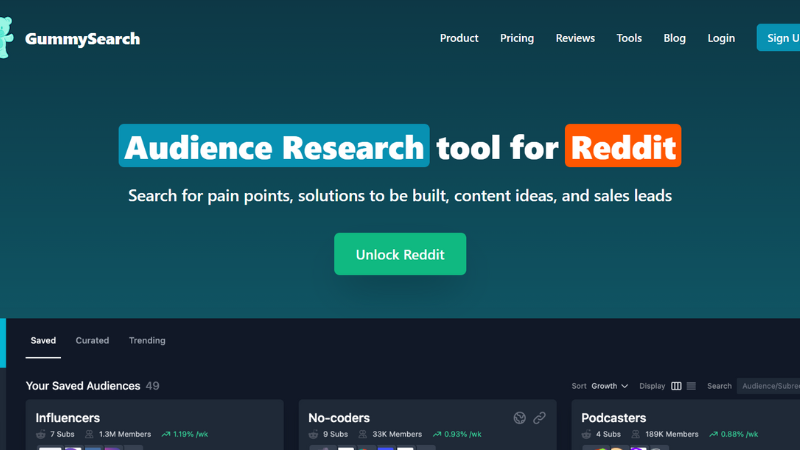Click the Influencers 7 Subs reddit icon
800x450 pixels.
41,434
